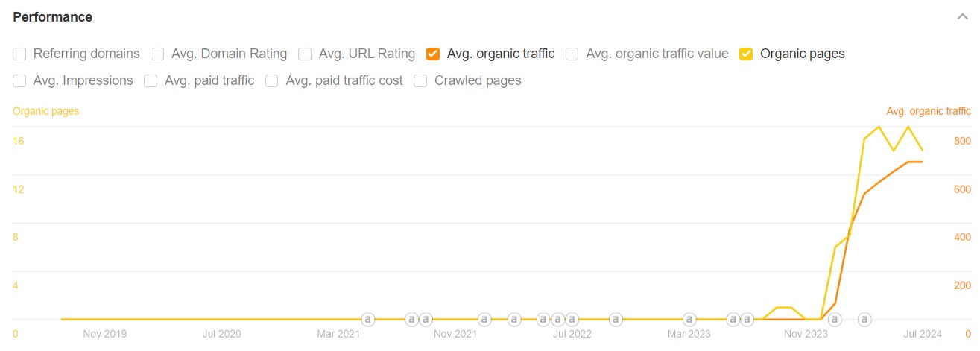Open the annotation marker above Jul 2022
Image resolution: width=980 pixels, height=351 pixels.
tap(572, 320)
